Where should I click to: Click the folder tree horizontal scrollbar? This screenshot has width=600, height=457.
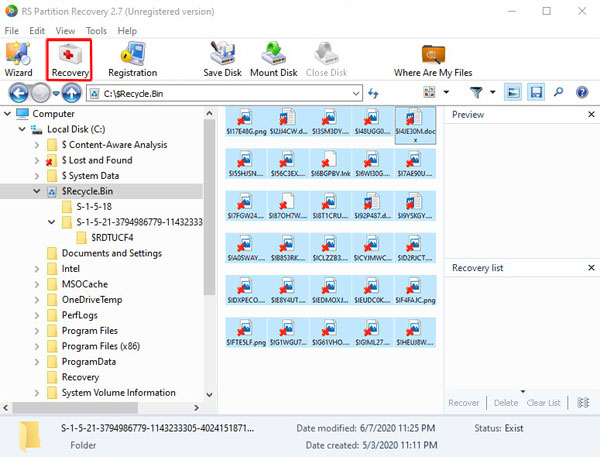point(75,408)
